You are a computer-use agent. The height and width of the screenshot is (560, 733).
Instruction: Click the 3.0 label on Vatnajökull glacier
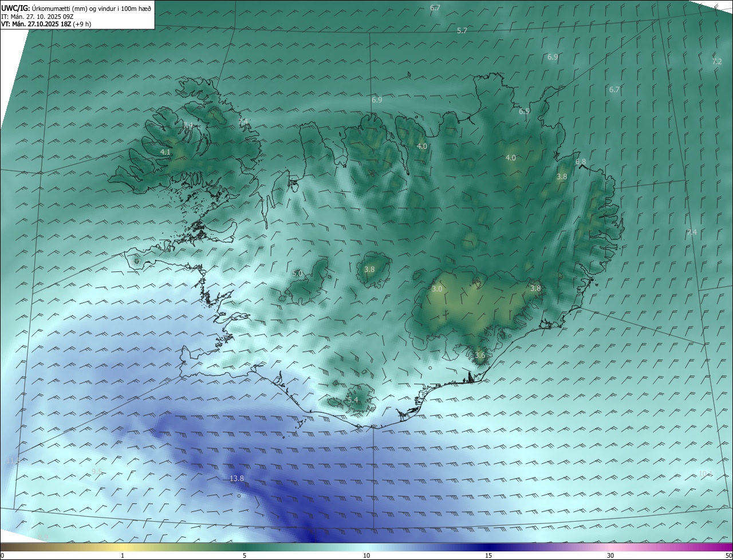[437, 289]
